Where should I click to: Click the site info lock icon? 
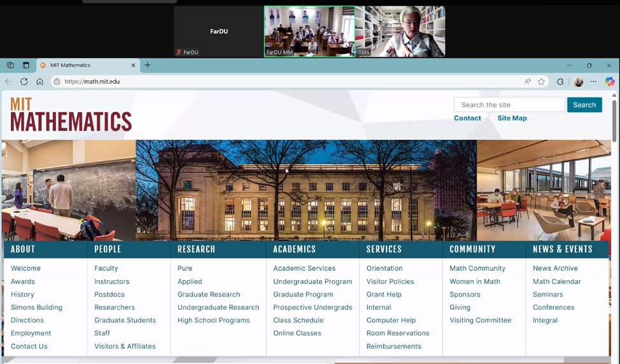click(x=57, y=81)
